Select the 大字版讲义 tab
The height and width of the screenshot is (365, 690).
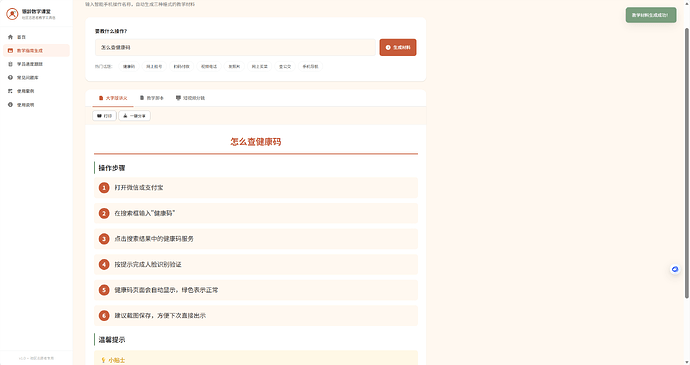point(113,98)
